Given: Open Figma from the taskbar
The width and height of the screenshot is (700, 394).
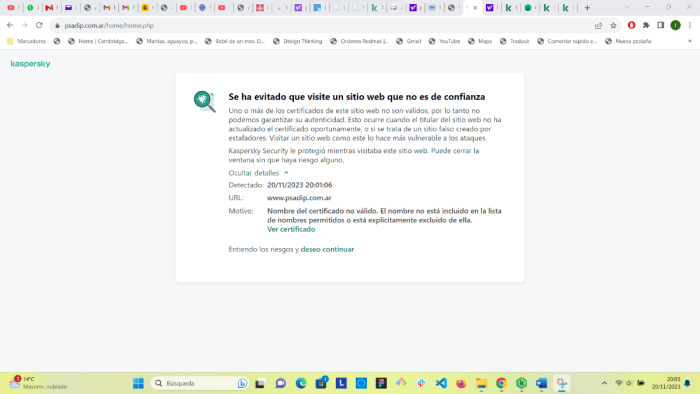Looking at the screenshot, I should pos(381,383).
